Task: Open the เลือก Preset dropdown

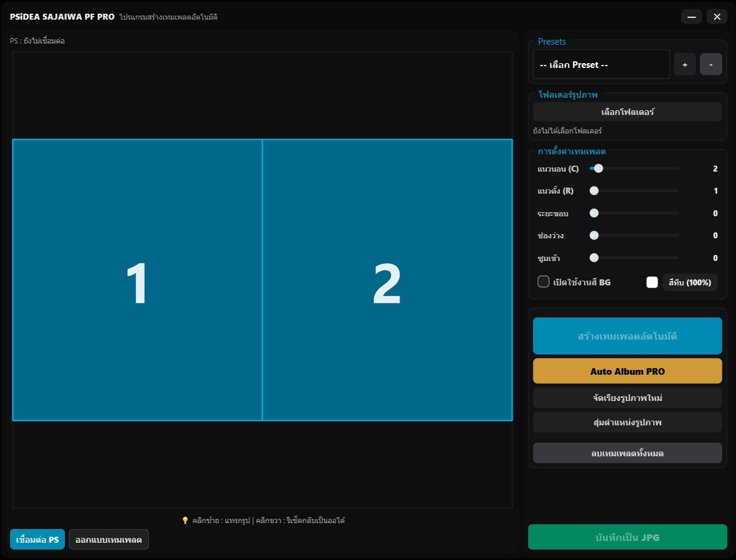Action: pos(601,64)
